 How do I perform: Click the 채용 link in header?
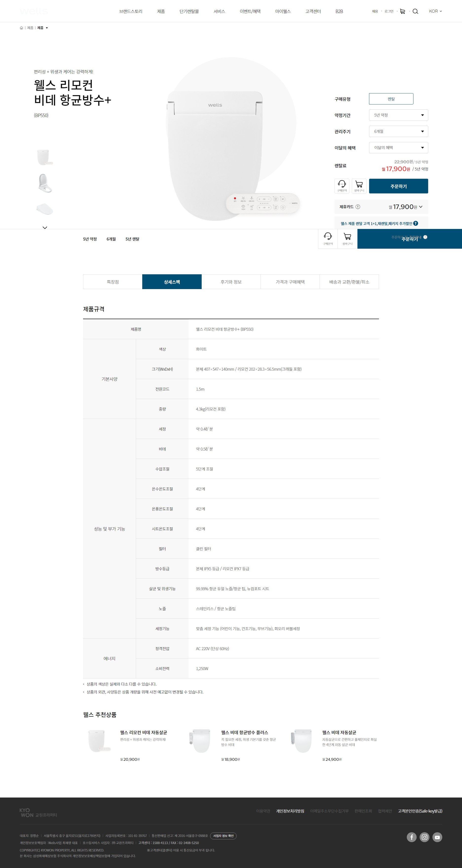[x=375, y=11]
